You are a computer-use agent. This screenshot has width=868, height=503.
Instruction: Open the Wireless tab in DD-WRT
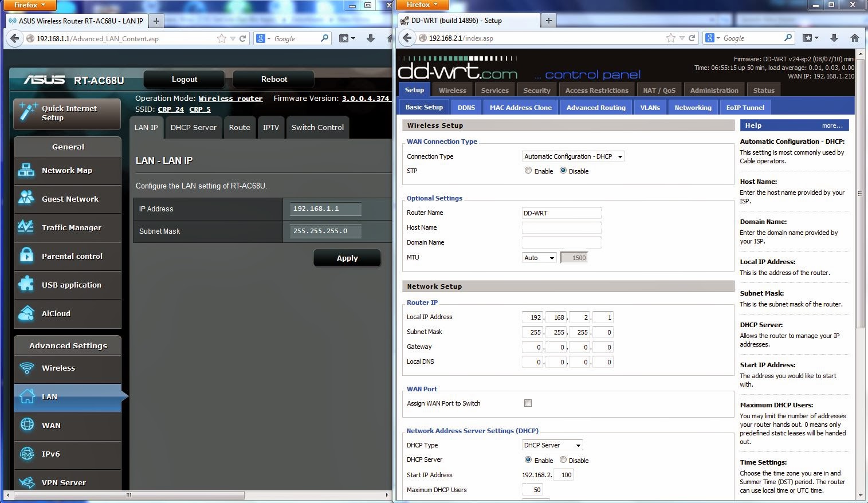click(453, 91)
